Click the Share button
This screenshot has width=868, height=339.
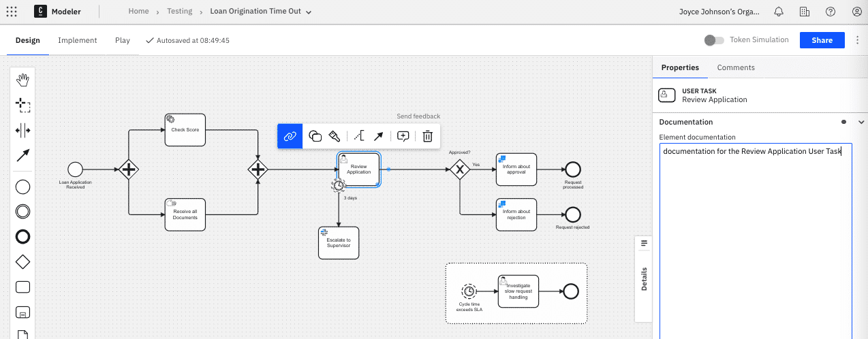[822, 40]
